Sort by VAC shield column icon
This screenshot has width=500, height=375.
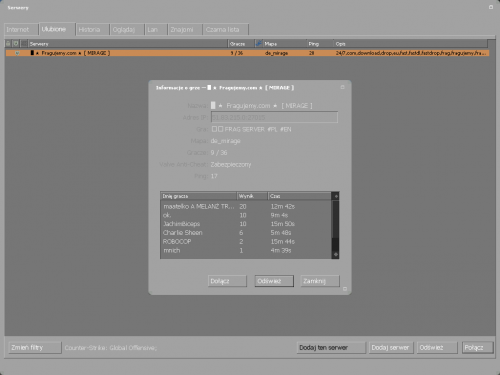coord(16,44)
